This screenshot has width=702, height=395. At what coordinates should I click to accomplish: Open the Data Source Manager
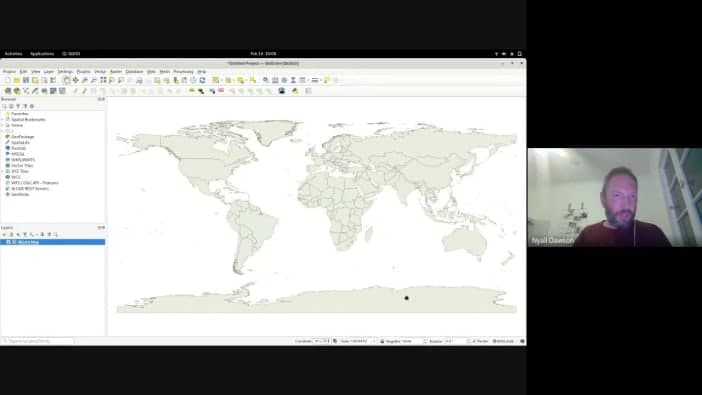(8, 91)
